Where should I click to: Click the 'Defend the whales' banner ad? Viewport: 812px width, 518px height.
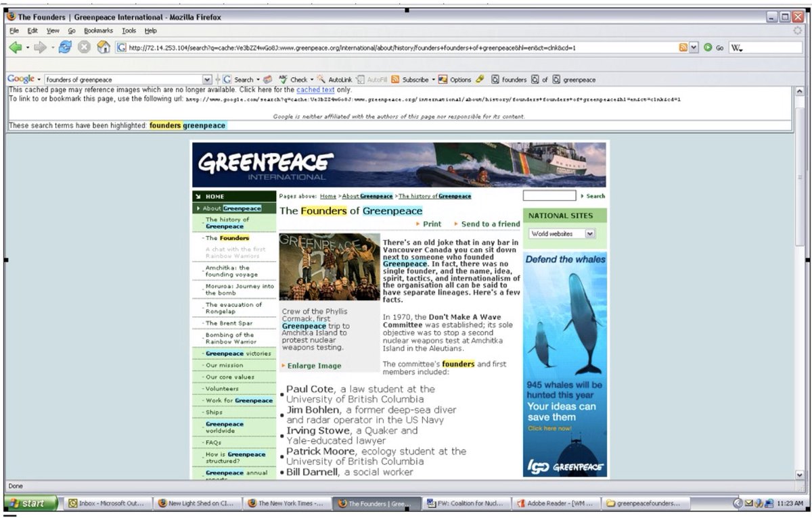(564, 364)
